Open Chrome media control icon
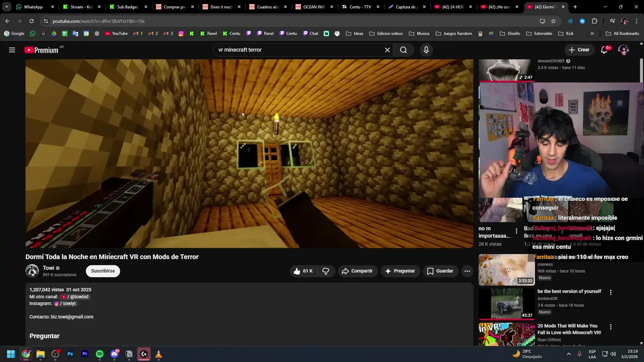This screenshot has width=644, height=362. (612, 21)
